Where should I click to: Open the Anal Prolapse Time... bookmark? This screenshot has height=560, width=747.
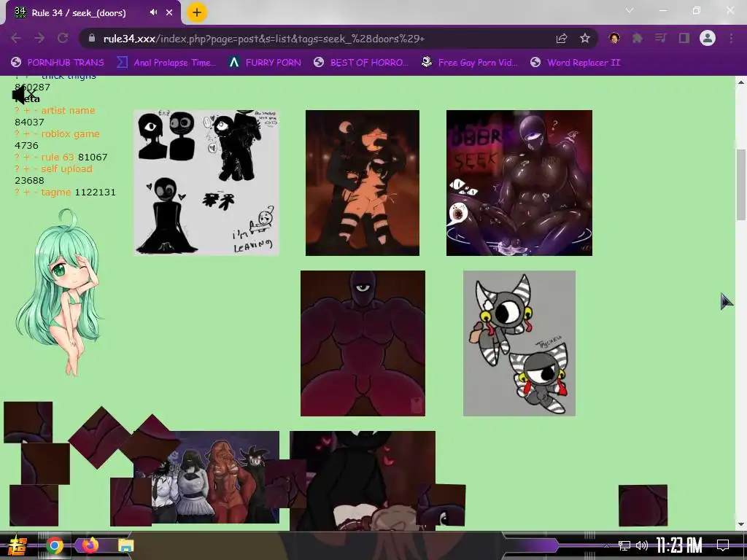coord(166,63)
